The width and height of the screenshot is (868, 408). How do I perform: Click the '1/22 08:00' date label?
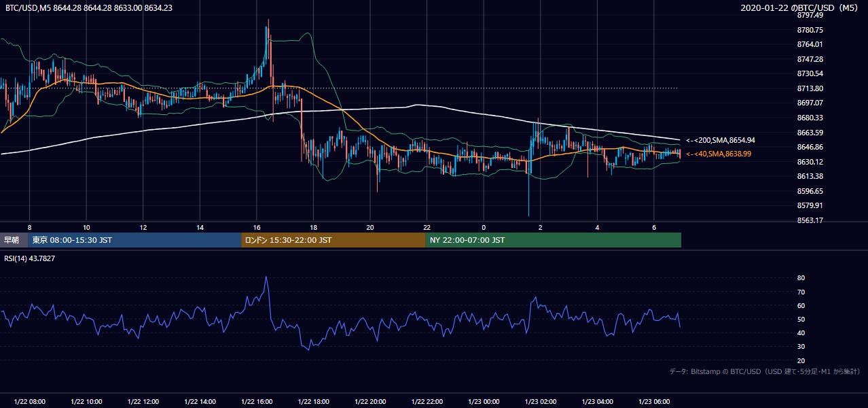click(29, 402)
